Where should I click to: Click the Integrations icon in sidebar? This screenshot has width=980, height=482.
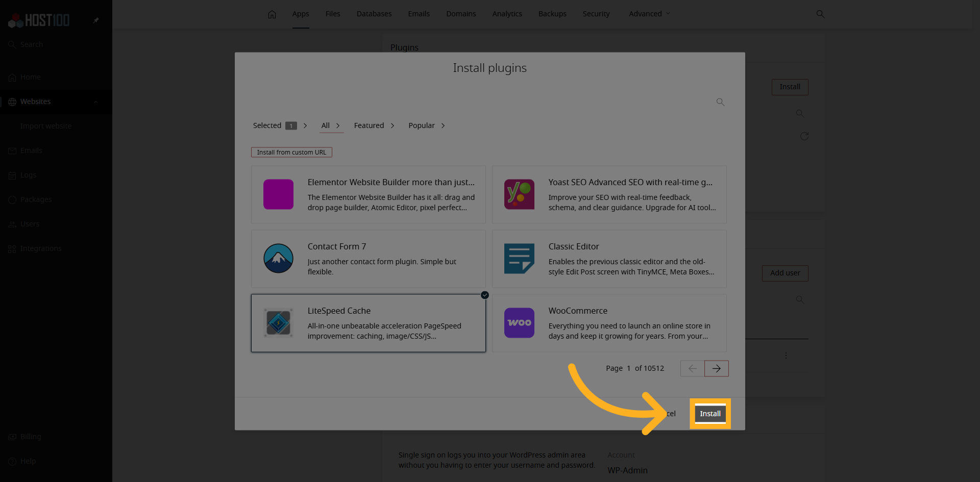[12, 249]
